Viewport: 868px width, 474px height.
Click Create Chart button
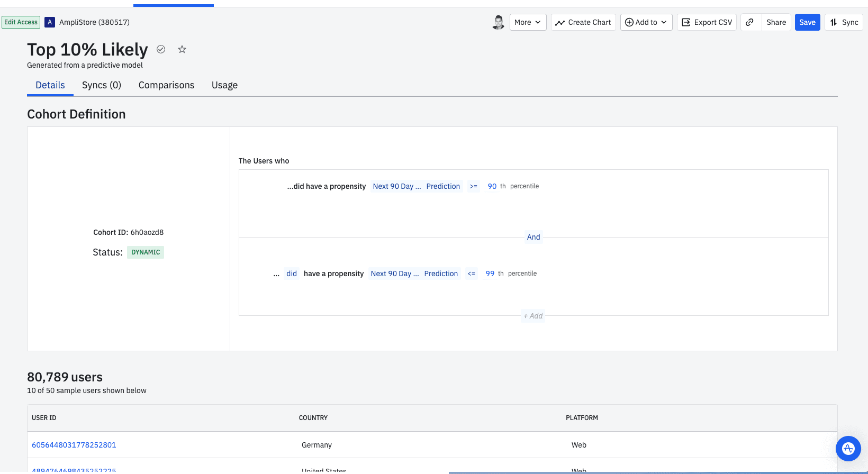pyautogui.click(x=583, y=22)
